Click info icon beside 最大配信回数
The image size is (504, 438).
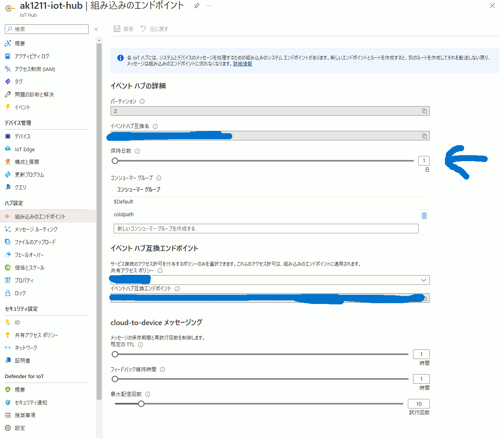click(148, 394)
